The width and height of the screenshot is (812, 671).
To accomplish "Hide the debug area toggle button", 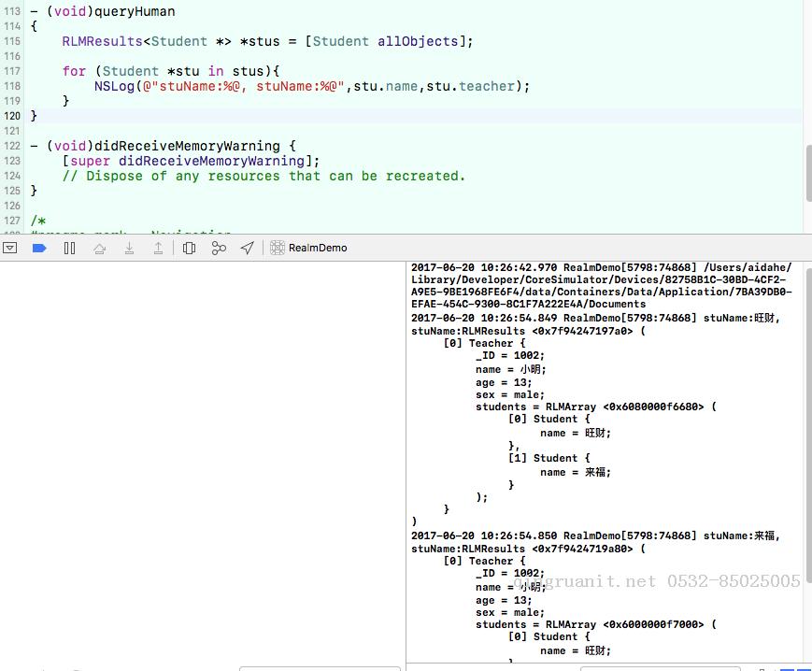I will [x=9, y=248].
